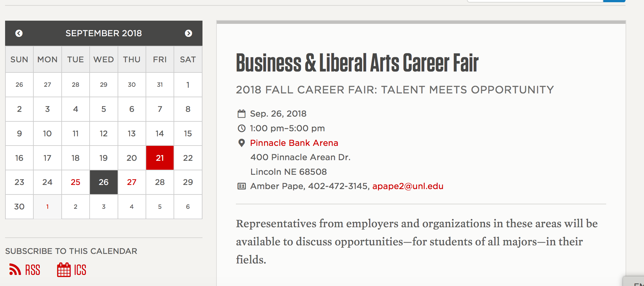Click the ICS subscribe text link
The width and height of the screenshot is (644, 286).
click(x=80, y=270)
